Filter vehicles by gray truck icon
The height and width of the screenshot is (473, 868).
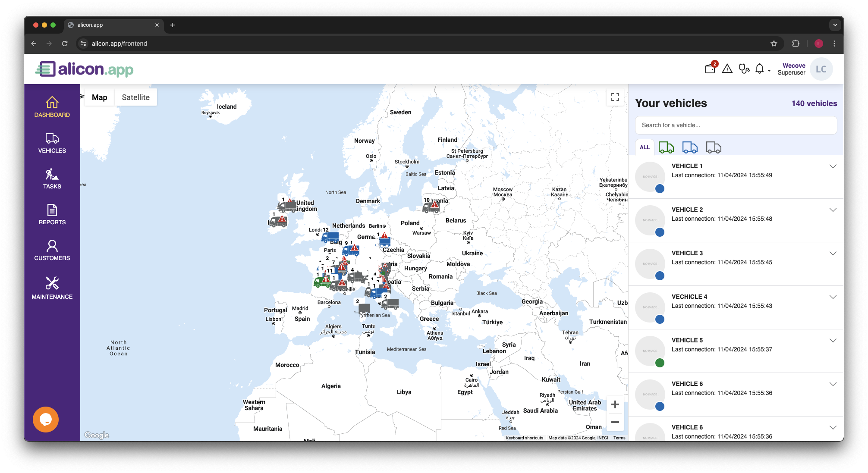pyautogui.click(x=714, y=147)
